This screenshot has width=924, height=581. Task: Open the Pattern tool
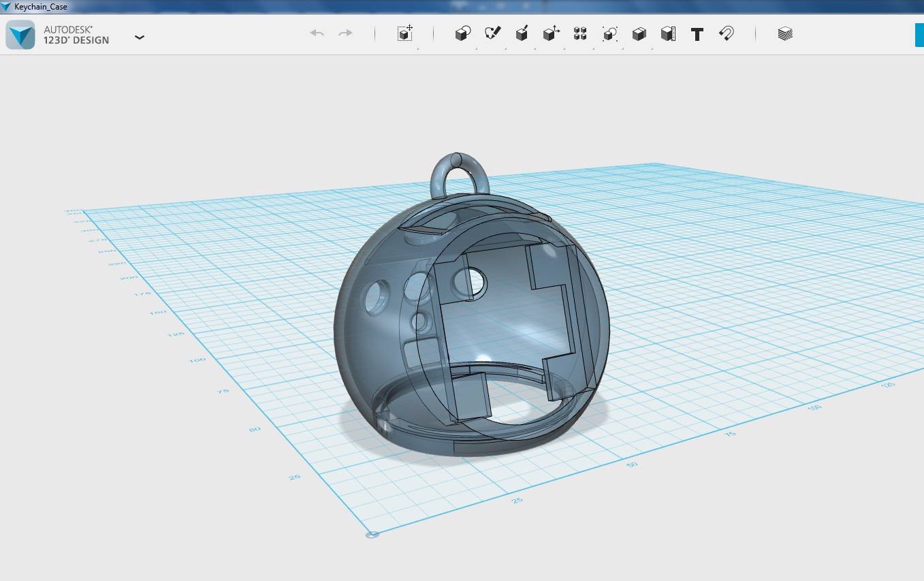pyautogui.click(x=580, y=33)
